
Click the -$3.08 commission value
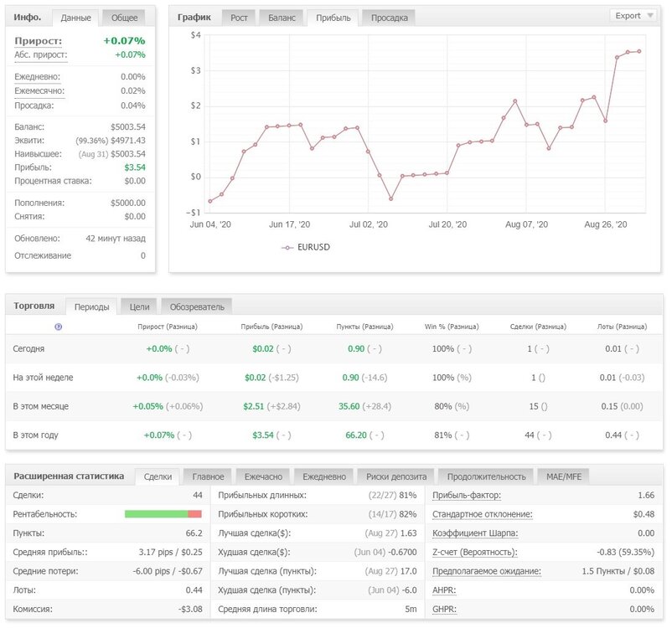(190, 609)
